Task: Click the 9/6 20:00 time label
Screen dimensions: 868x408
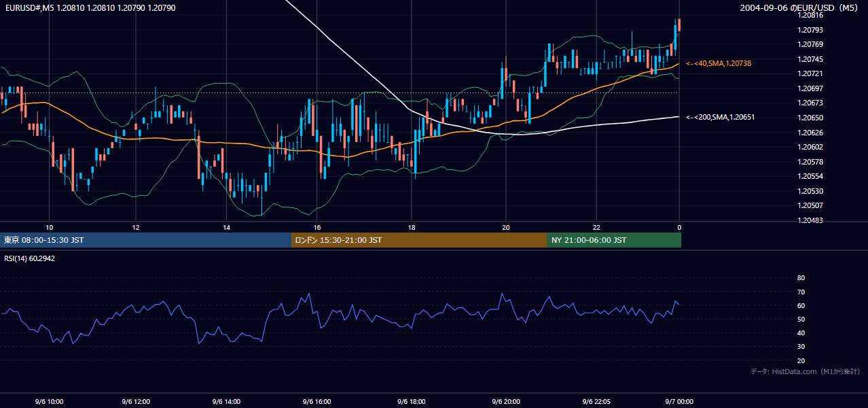Action: click(x=505, y=401)
